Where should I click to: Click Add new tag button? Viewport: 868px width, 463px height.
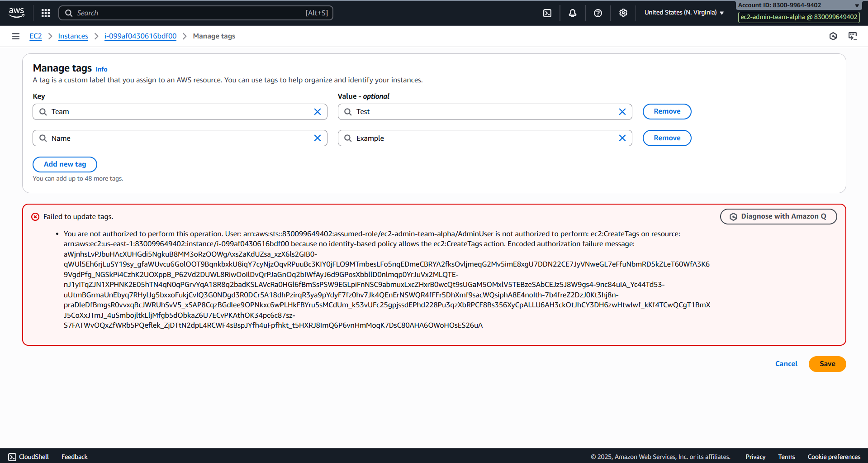pyautogui.click(x=65, y=164)
